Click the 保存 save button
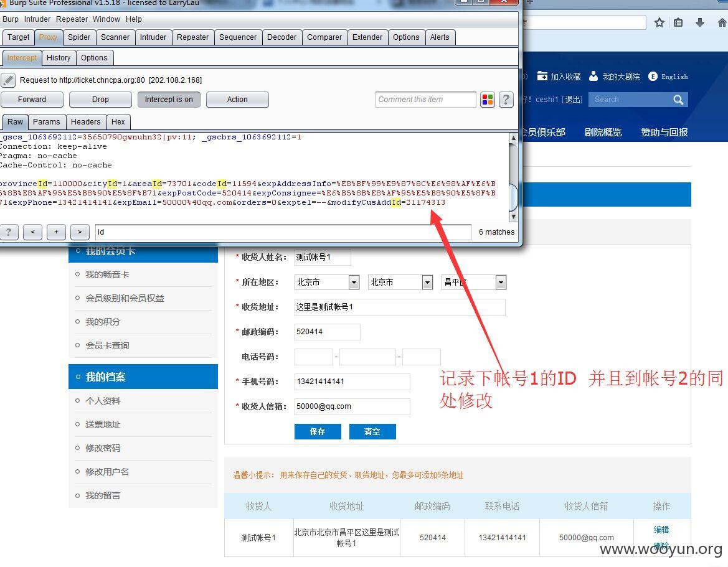Viewport: 728px width, 567px height. coord(318,431)
